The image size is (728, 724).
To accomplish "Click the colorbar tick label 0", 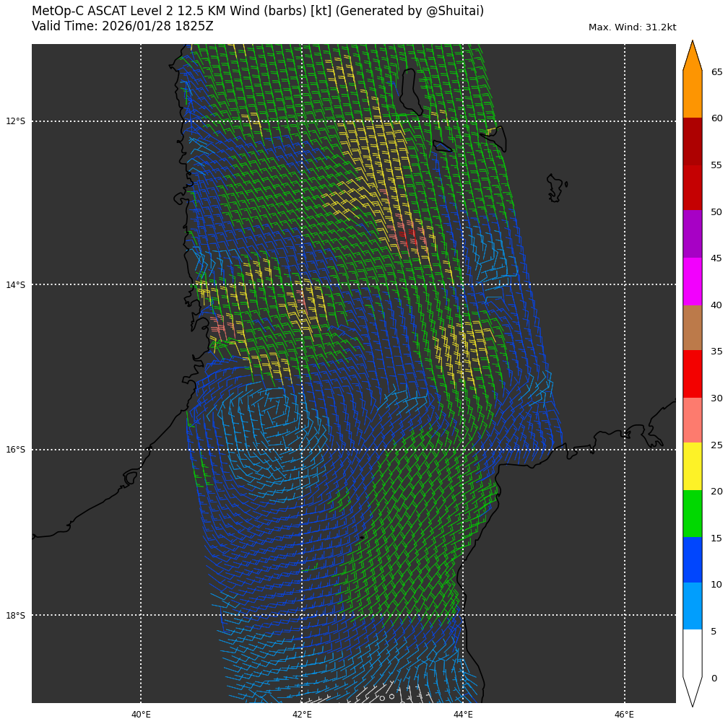I will (714, 679).
